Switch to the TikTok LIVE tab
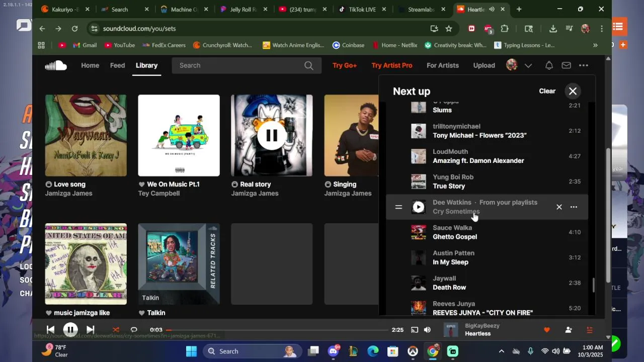This screenshot has height=362, width=644. tap(362, 9)
